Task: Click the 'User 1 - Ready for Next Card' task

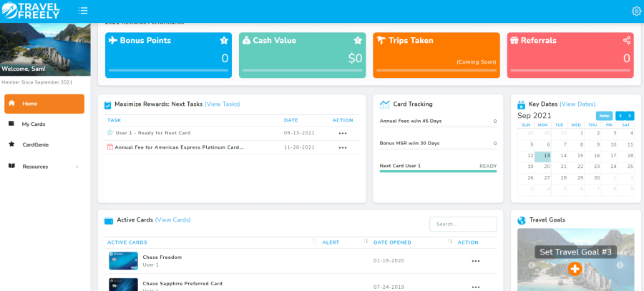Action: [x=153, y=133]
